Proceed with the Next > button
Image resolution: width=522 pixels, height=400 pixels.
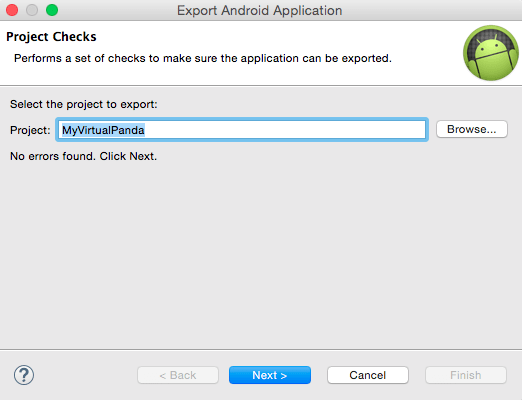click(270, 375)
